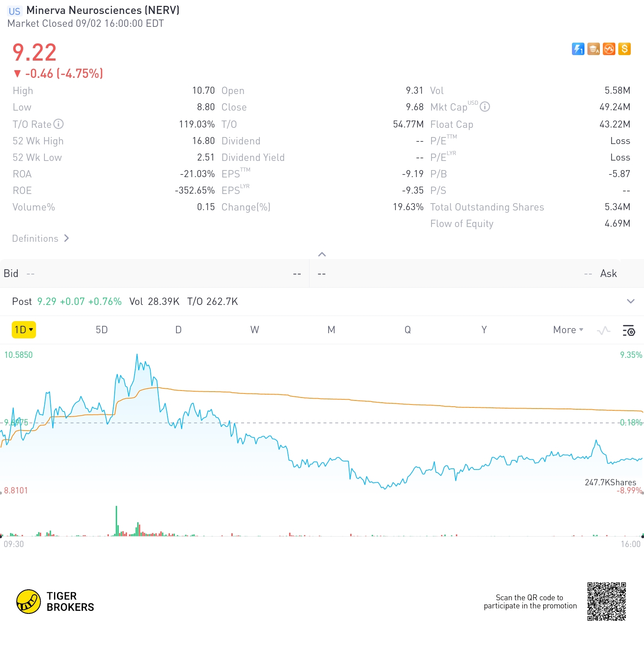Click the tallest green volume bar
Viewport: 644px width, 651px height.
[x=117, y=521]
